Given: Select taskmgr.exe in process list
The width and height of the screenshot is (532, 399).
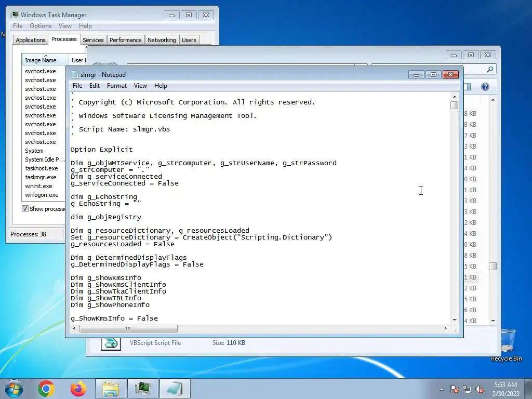Looking at the screenshot, I should pyautogui.click(x=41, y=177).
